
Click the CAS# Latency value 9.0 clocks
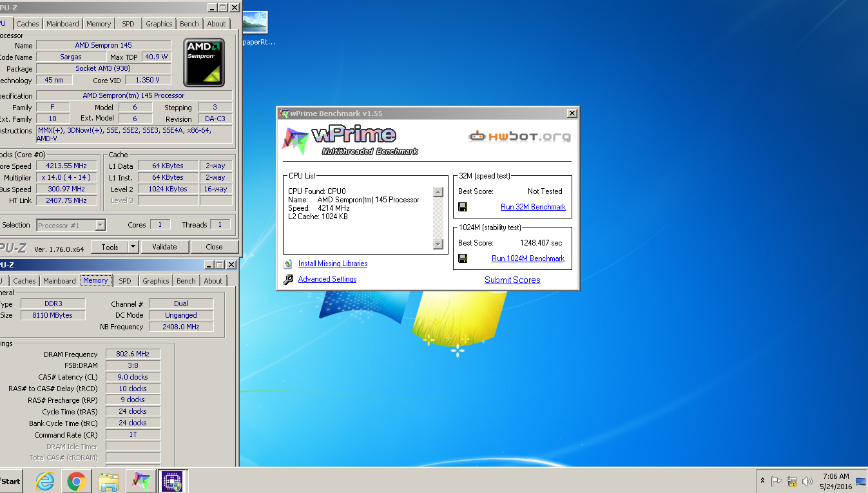133,377
